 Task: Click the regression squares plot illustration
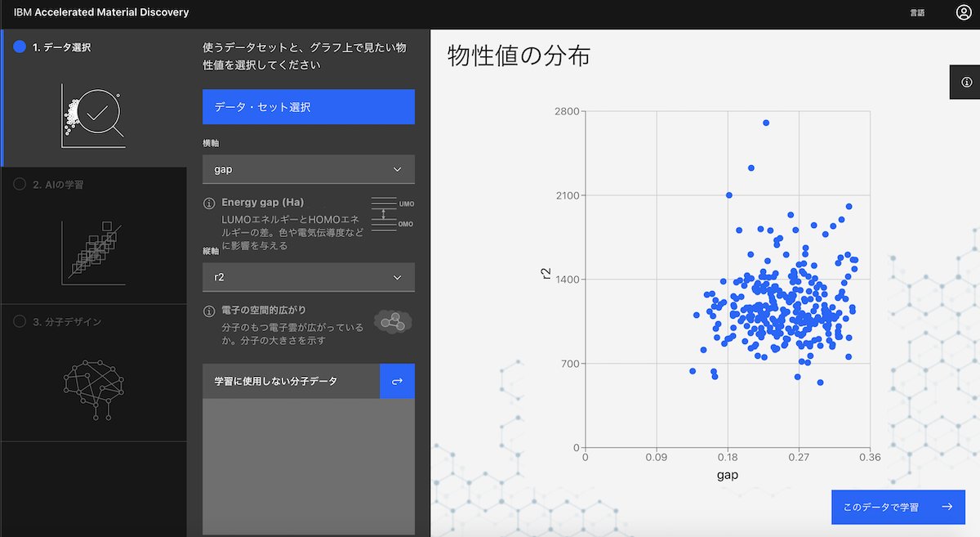point(93,253)
